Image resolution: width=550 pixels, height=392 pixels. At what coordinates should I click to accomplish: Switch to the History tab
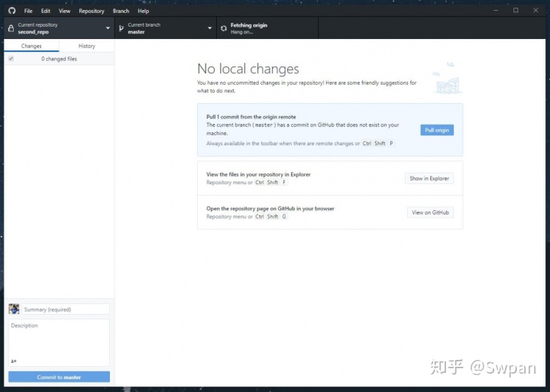[x=86, y=46]
